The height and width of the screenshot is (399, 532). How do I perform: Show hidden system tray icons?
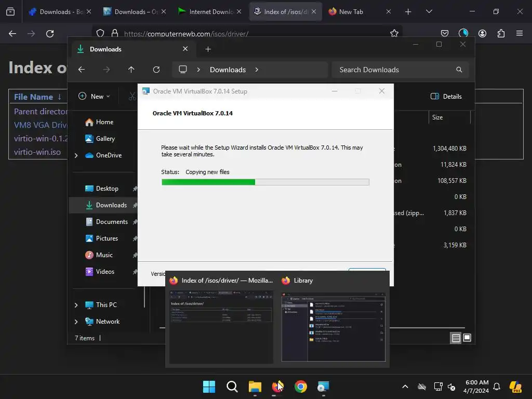tap(405, 387)
